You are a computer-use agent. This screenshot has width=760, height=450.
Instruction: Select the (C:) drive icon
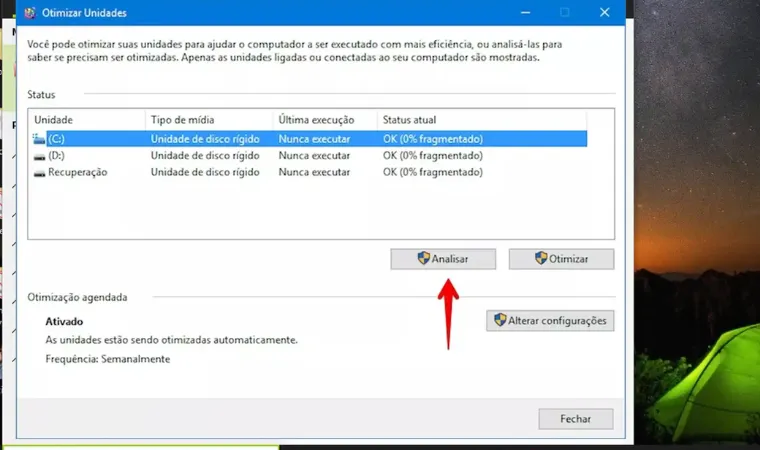[39, 139]
